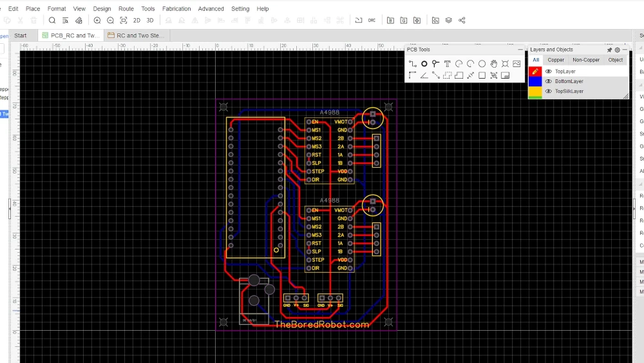The image size is (644, 363).
Task: Switch to 3D view
Action: point(150,20)
